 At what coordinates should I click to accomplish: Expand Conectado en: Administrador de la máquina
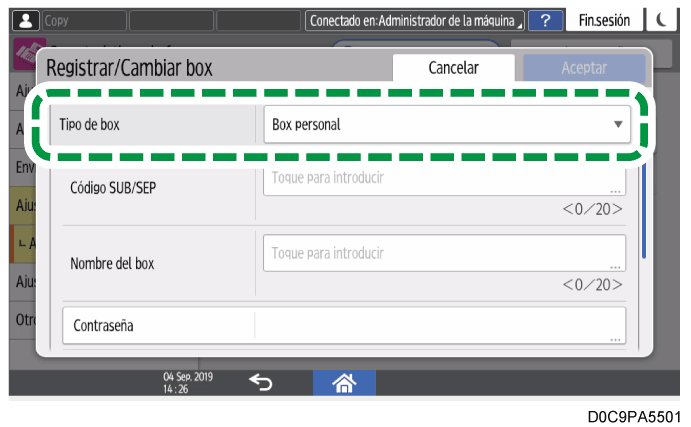pyautogui.click(x=415, y=20)
